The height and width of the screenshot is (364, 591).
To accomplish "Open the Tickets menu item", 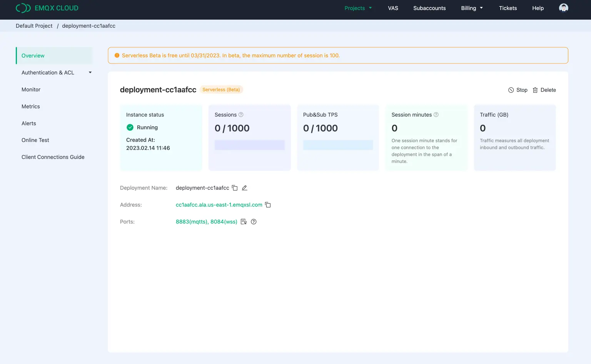I will (x=508, y=8).
